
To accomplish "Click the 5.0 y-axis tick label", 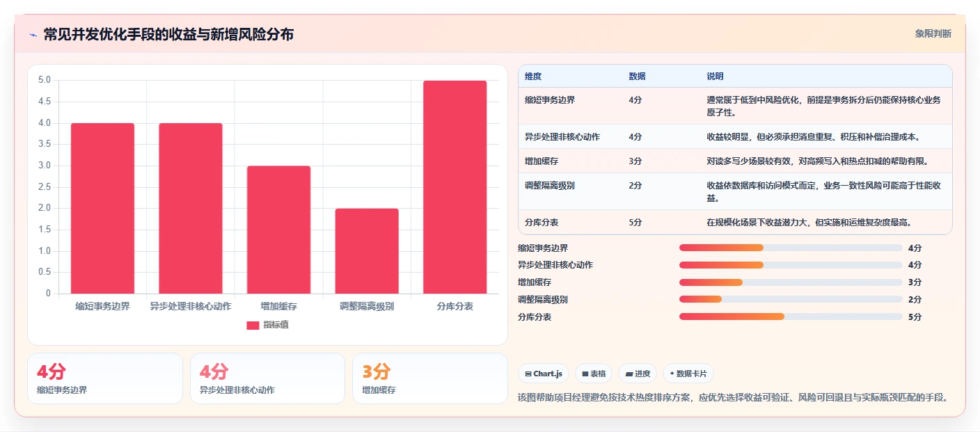I will (45, 80).
